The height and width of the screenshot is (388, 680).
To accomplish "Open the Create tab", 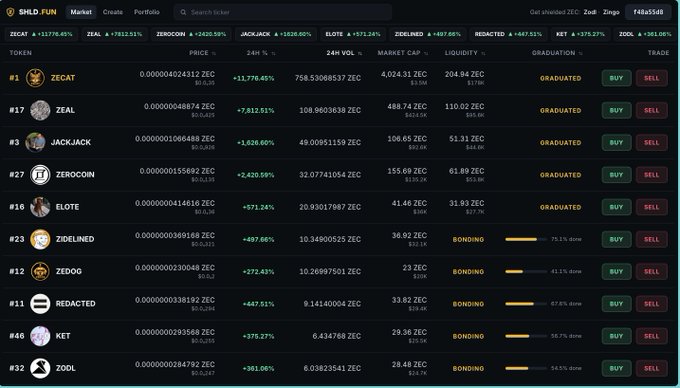I will [113, 12].
